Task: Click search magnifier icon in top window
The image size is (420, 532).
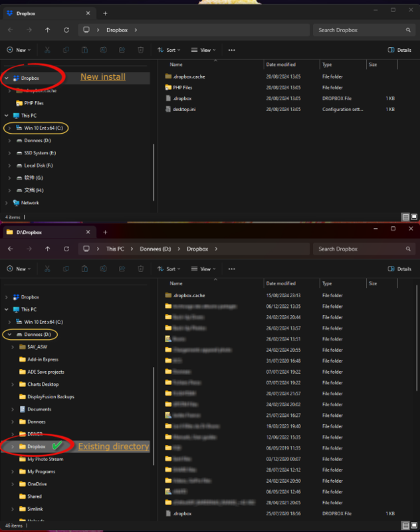Action: click(408, 30)
